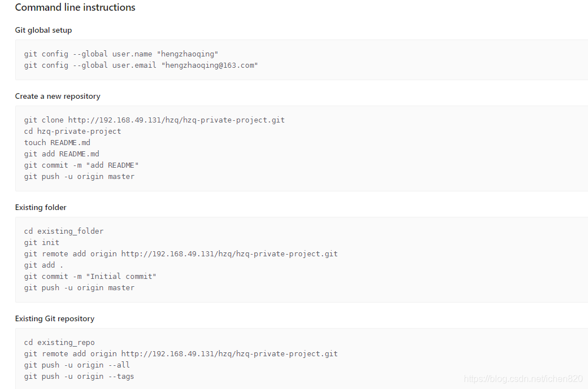Click the git config user.name command line
This screenshot has width=588, height=389.
(121, 54)
